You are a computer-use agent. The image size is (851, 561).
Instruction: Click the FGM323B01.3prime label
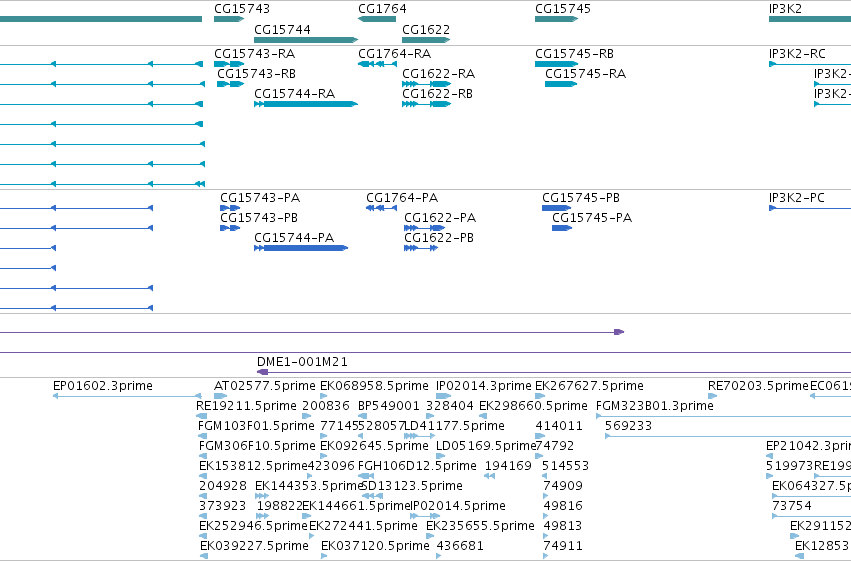click(655, 406)
